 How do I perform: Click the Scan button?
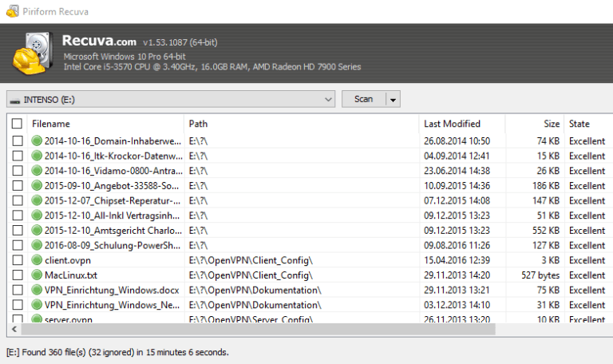364,99
